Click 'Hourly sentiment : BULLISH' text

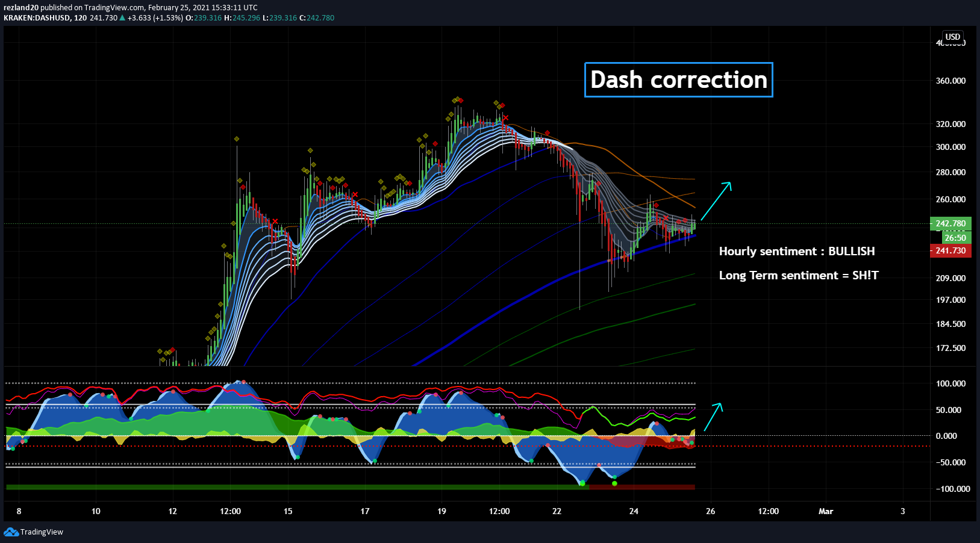(x=797, y=251)
